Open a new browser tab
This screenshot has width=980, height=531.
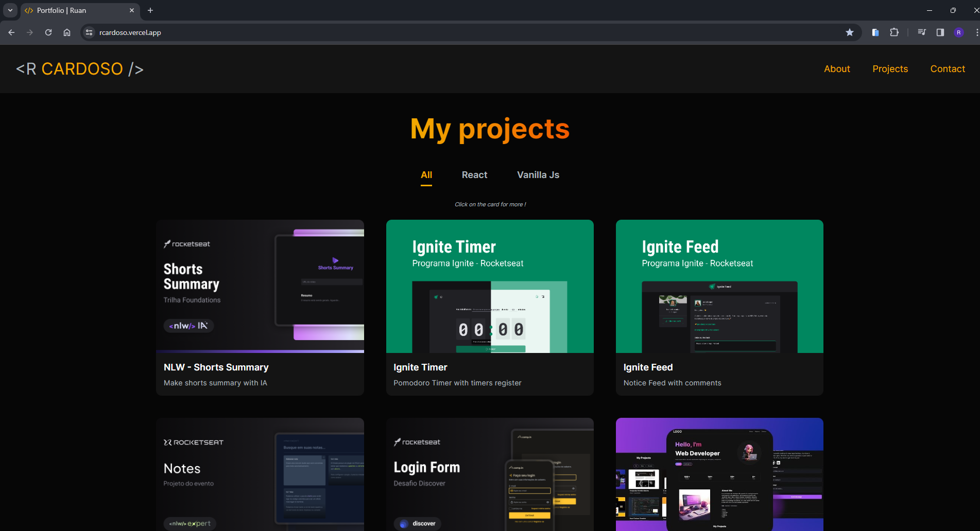150,10
